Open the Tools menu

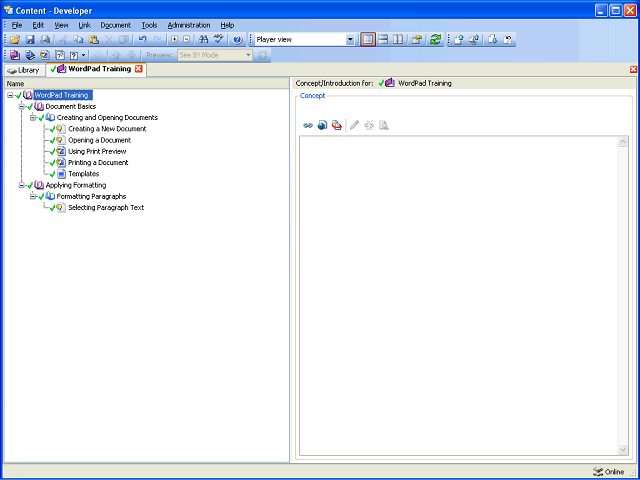(149, 25)
